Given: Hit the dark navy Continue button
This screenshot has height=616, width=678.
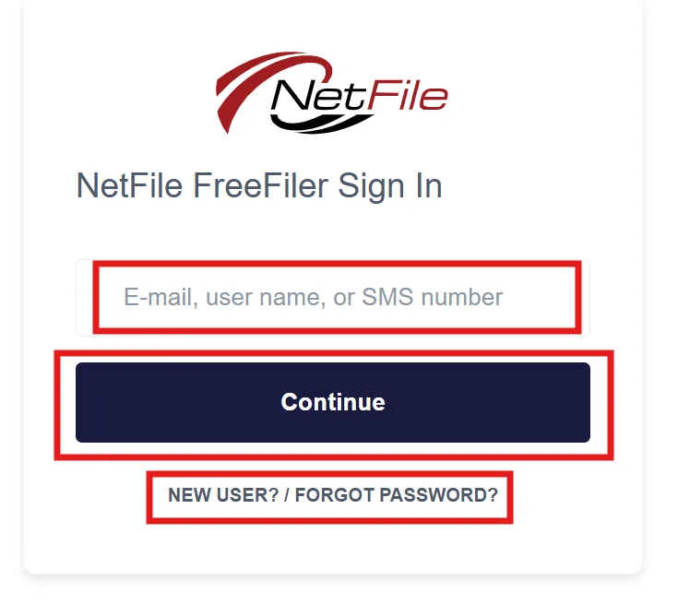Looking at the screenshot, I should click(332, 402).
